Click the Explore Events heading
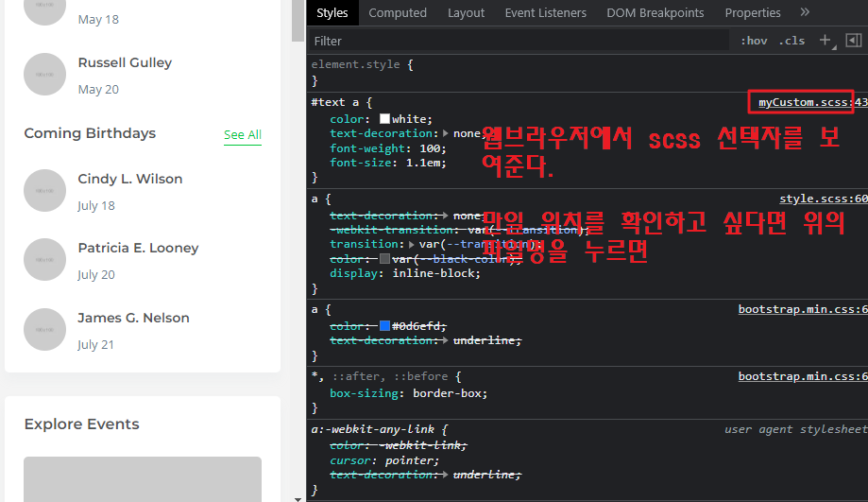Image resolution: width=868 pixels, height=502 pixels. coord(82,424)
